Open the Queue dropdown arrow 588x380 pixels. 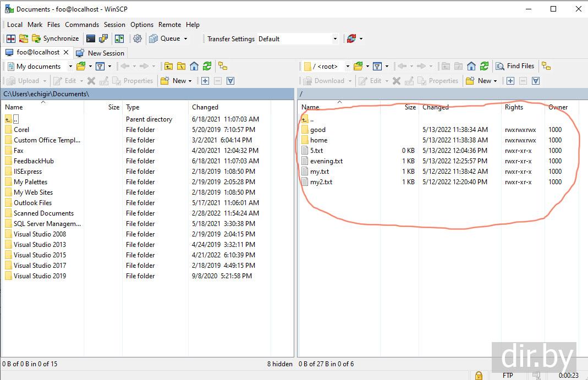coord(185,39)
